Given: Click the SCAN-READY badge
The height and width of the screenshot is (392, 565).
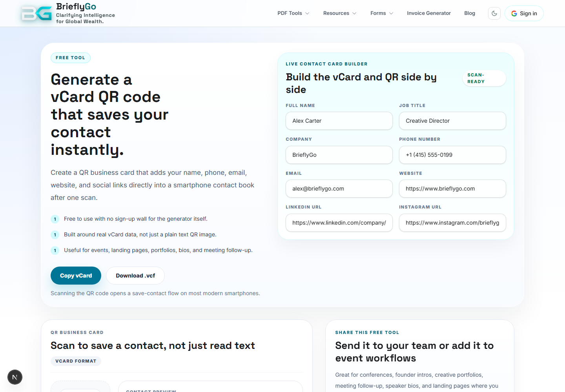Looking at the screenshot, I should [x=484, y=78].
